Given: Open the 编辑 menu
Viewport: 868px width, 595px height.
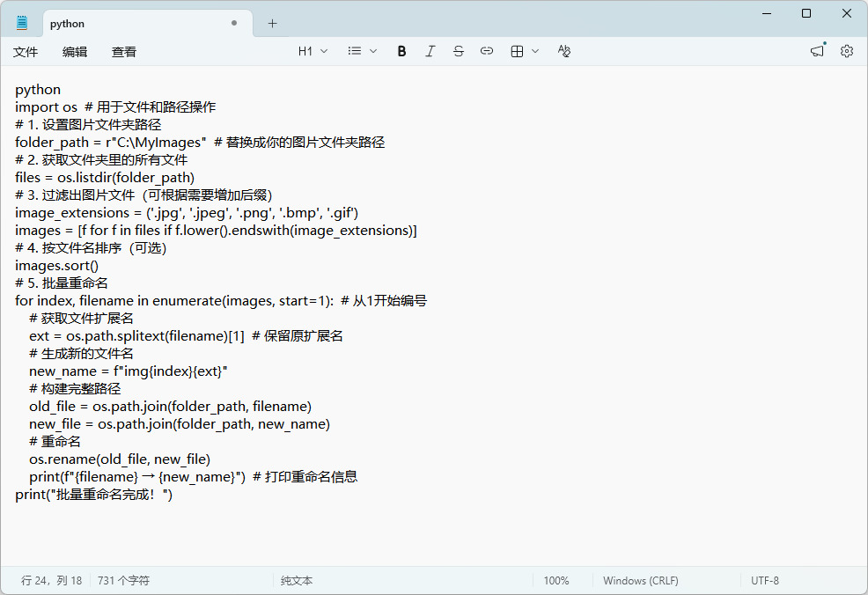Looking at the screenshot, I should click(x=75, y=52).
